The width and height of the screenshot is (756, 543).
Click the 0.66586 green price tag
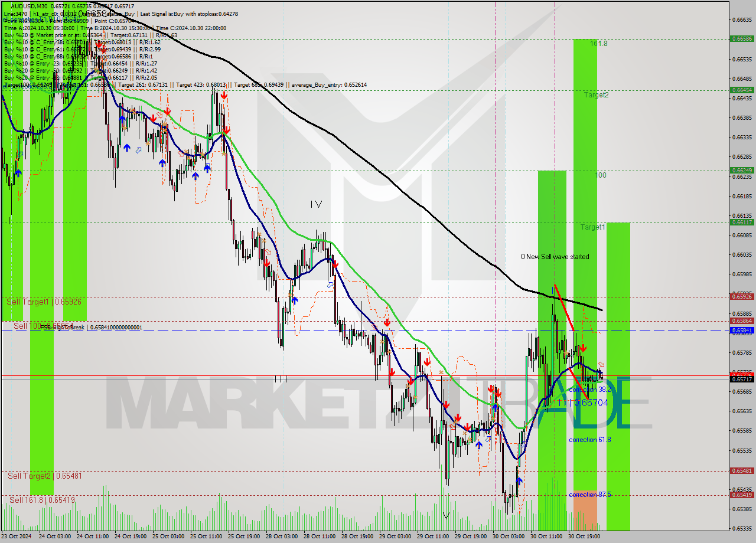742,38
